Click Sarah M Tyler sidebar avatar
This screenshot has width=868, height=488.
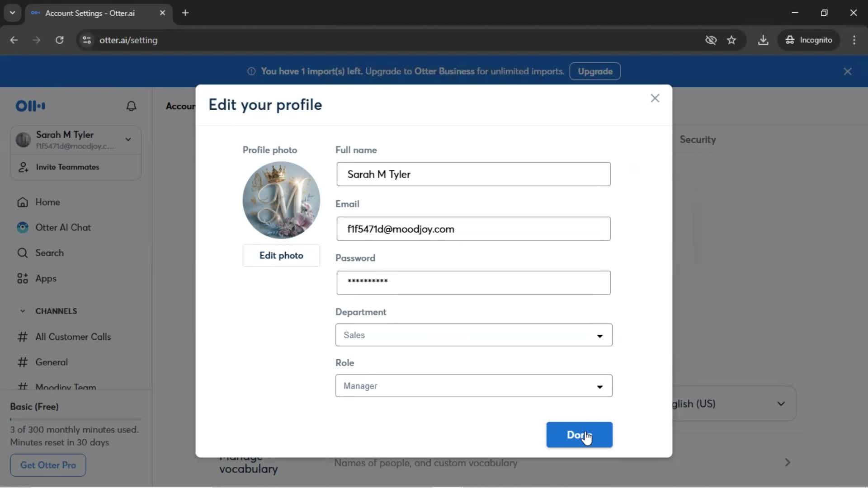tap(23, 140)
